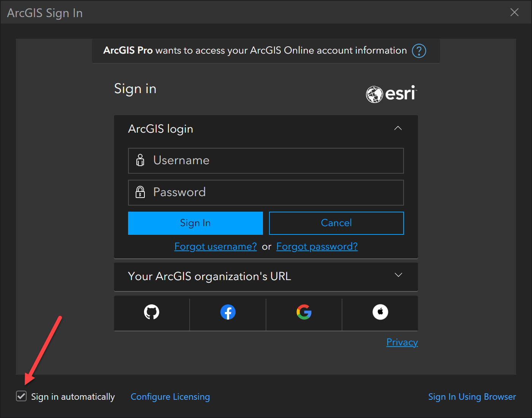Open the Privacy link

click(x=402, y=342)
